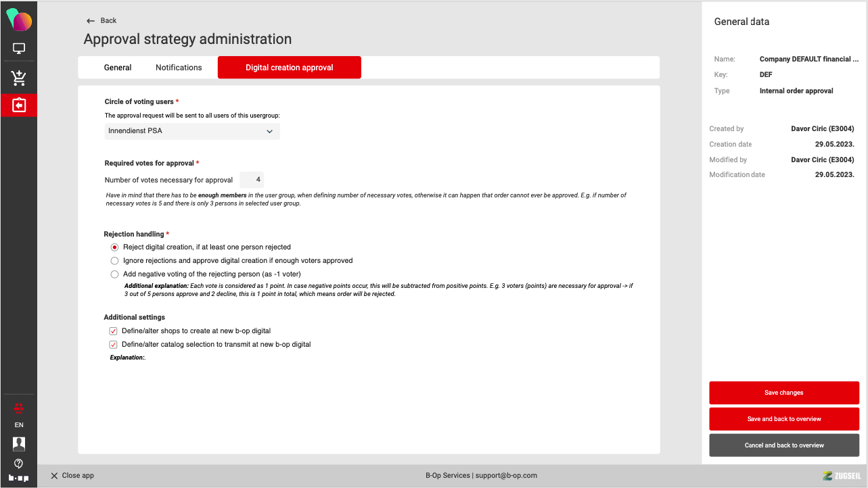
Task: Click the colorful app logo in sidebar
Action: click(19, 20)
